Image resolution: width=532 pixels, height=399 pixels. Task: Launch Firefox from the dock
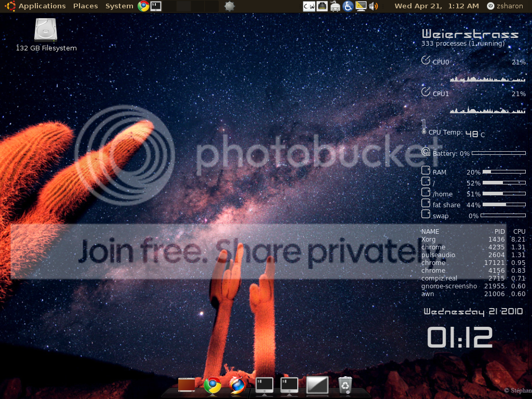click(x=237, y=385)
